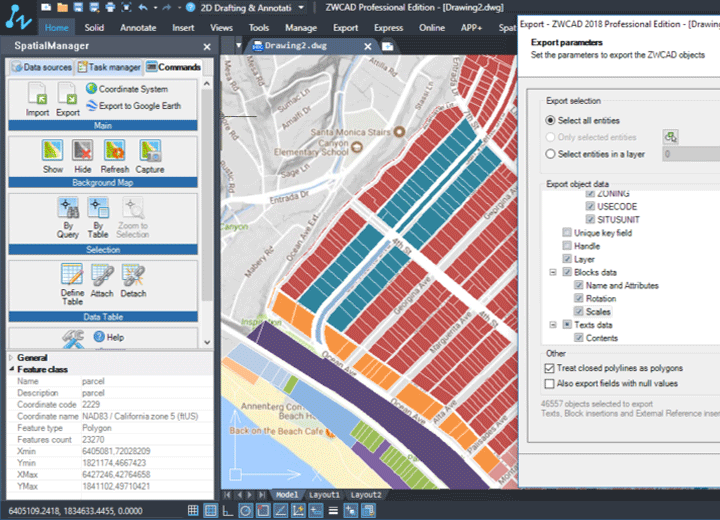720x520 pixels.
Task: Open SpatialManager Help
Action: point(109,337)
